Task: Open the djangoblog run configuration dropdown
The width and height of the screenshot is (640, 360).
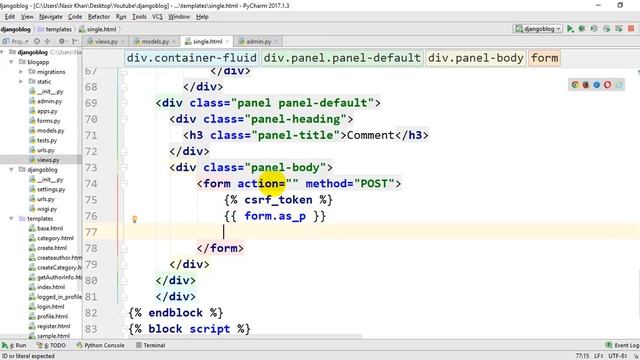Action: [538, 29]
